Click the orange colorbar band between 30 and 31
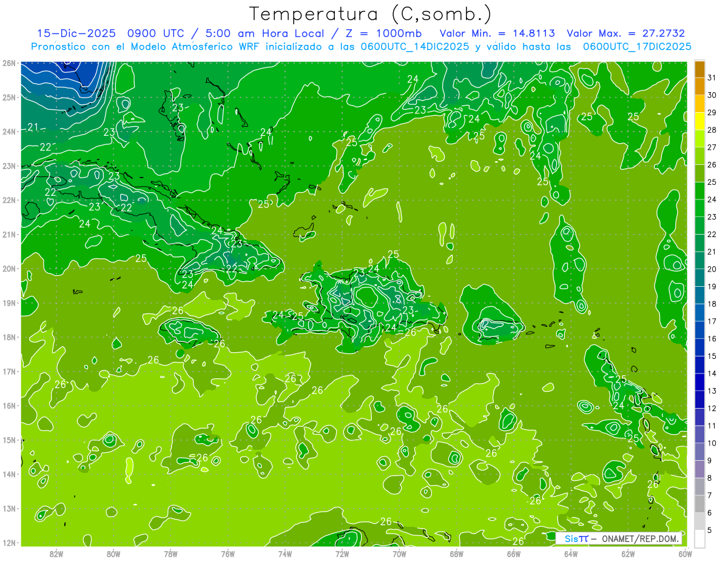The height and width of the screenshot is (562, 728). 699,87
